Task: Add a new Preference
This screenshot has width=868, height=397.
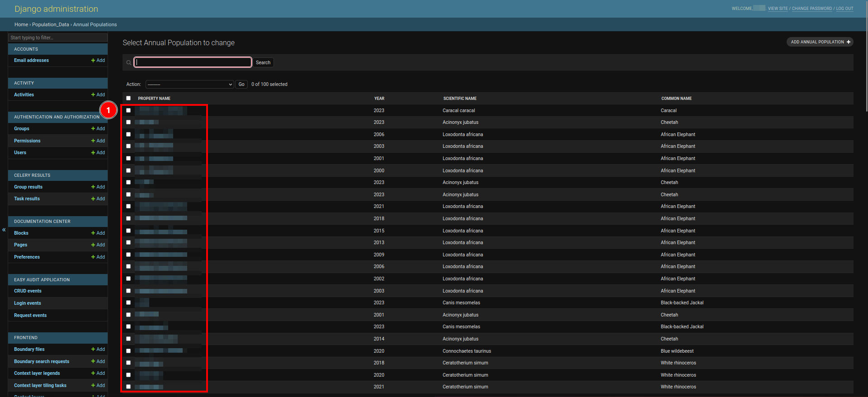Action: click(x=98, y=257)
